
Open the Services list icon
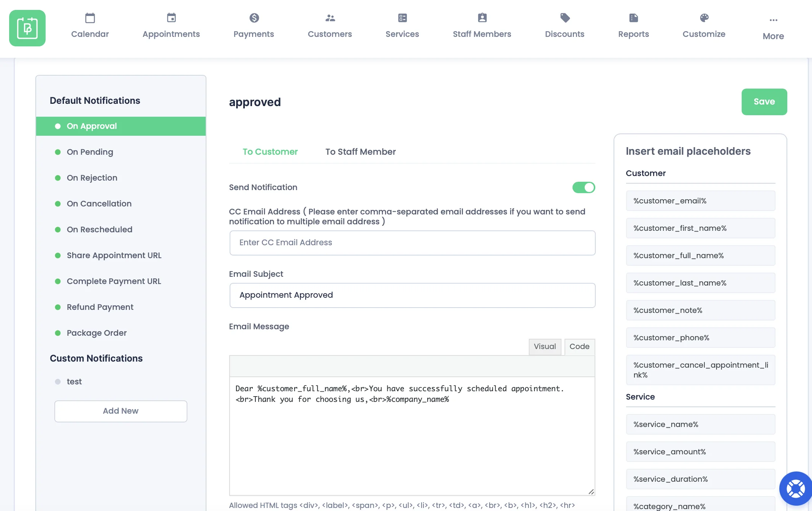tap(402, 18)
